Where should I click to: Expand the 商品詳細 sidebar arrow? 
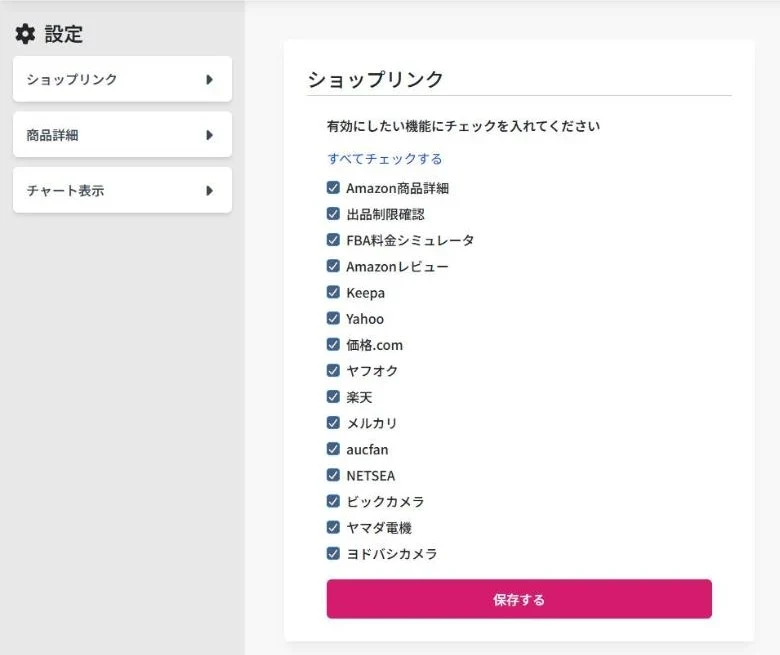(x=209, y=135)
